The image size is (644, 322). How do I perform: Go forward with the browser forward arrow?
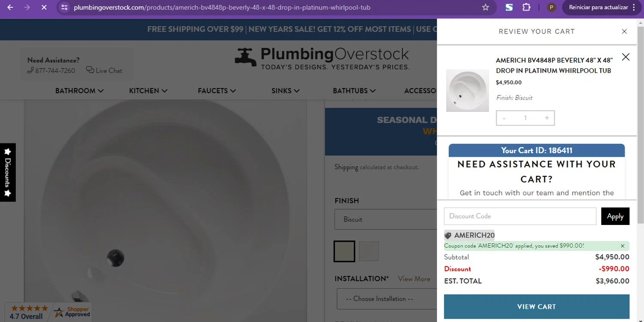pos(27,7)
